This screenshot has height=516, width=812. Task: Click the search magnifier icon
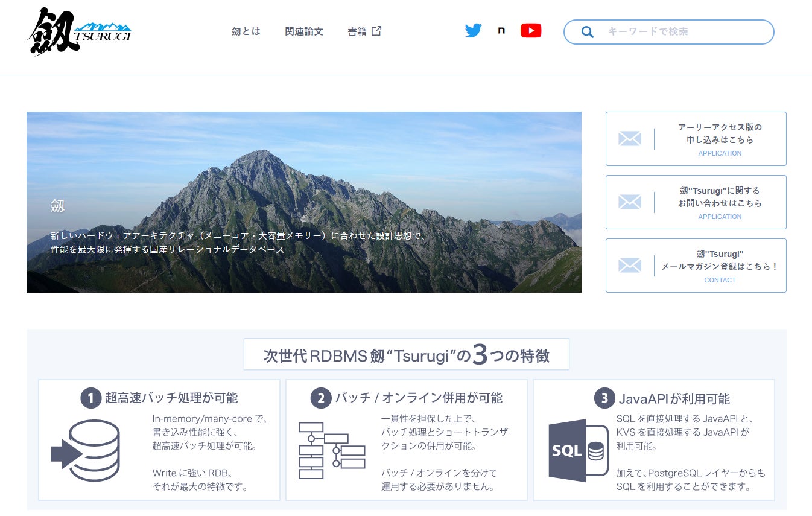pos(588,31)
